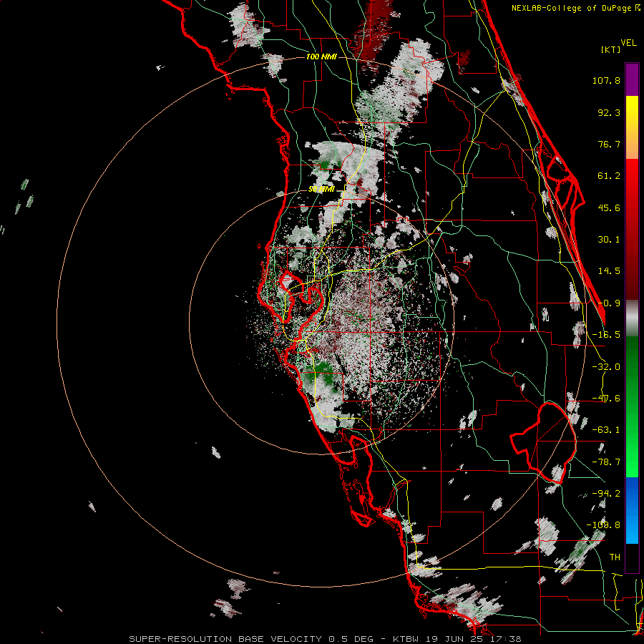Pick the gray segment of the color bar
Viewport: 644px width, 644px height.
(x=632, y=318)
